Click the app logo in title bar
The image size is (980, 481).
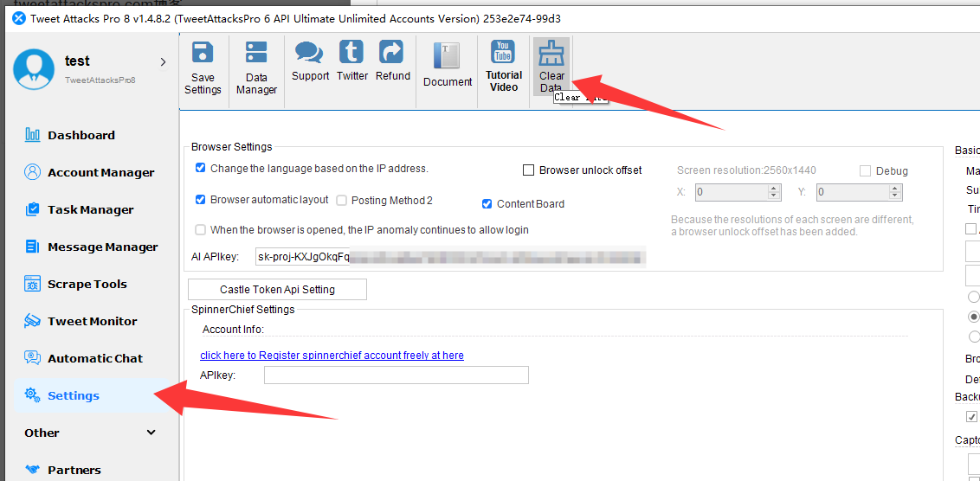pos(19,18)
